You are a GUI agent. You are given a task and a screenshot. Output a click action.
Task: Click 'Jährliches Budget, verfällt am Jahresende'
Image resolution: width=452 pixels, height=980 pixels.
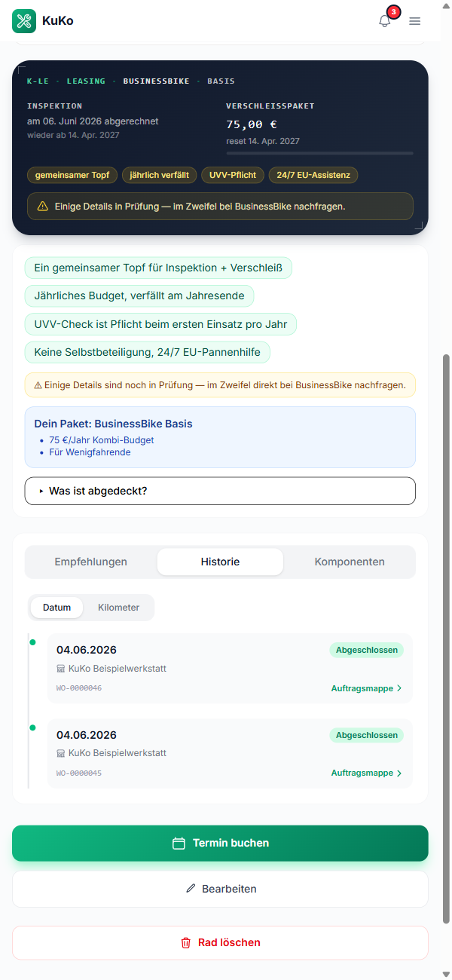click(139, 296)
